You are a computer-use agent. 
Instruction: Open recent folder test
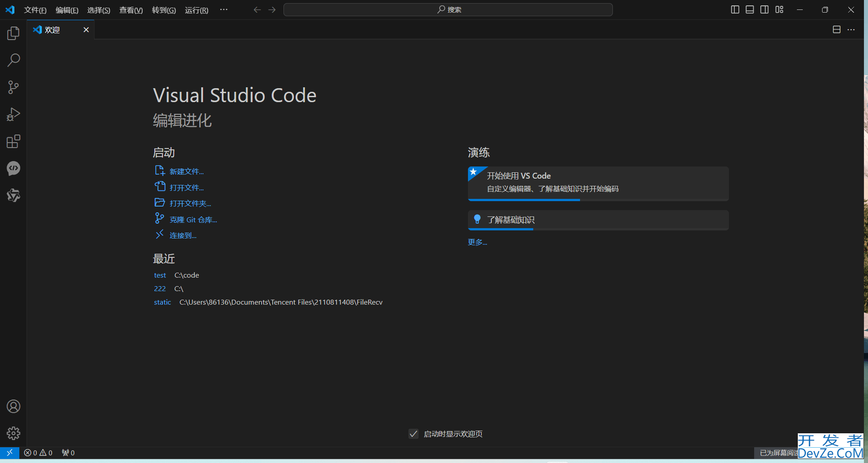coord(160,275)
